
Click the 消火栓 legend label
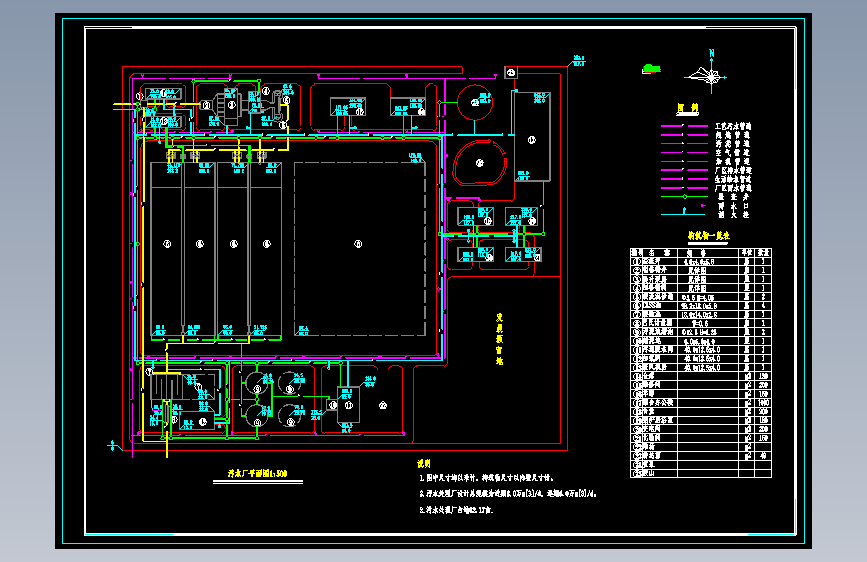coord(733,215)
